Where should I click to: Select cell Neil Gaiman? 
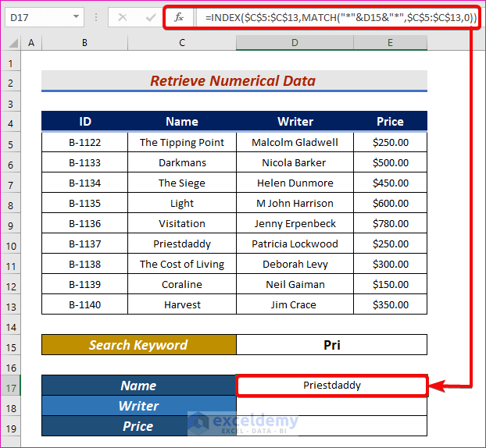(x=295, y=284)
